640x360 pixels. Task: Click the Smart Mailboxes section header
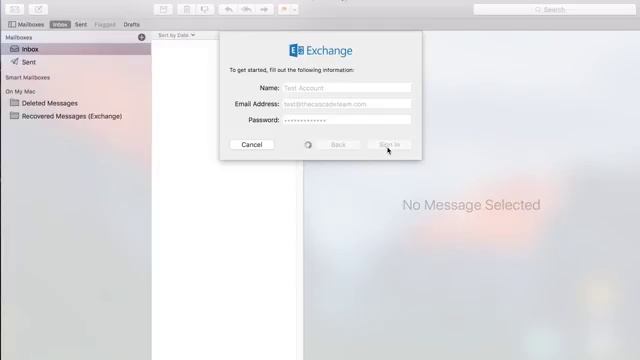point(28,78)
